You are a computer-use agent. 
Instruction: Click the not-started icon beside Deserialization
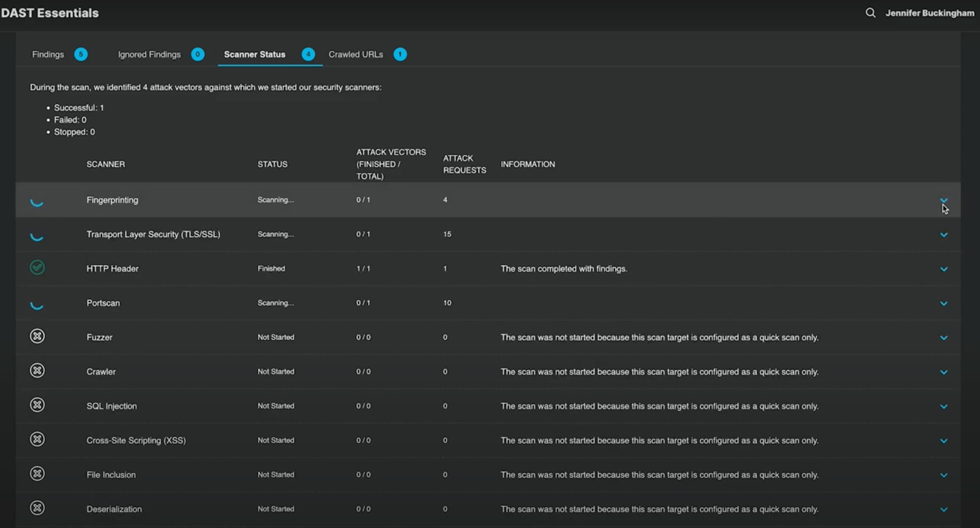coord(37,508)
